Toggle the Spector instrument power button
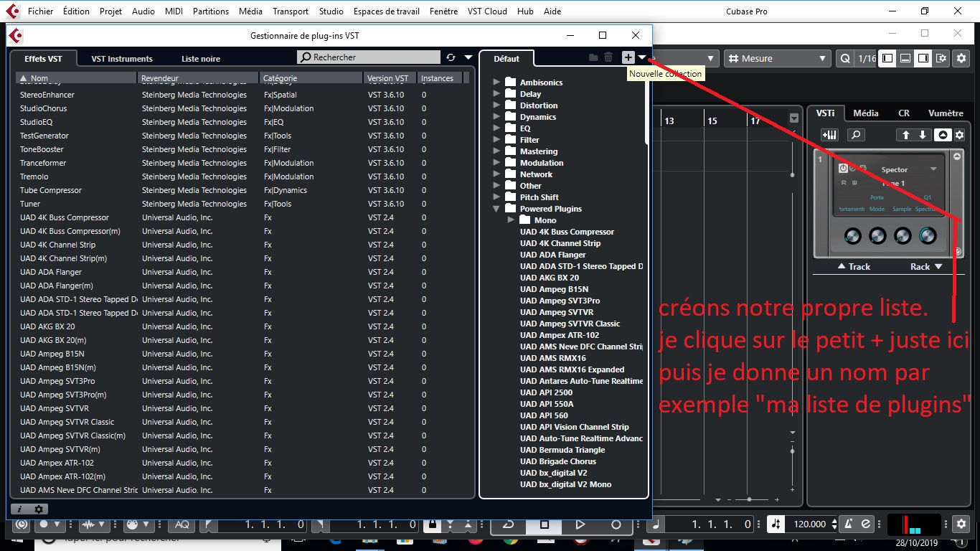 tap(843, 168)
